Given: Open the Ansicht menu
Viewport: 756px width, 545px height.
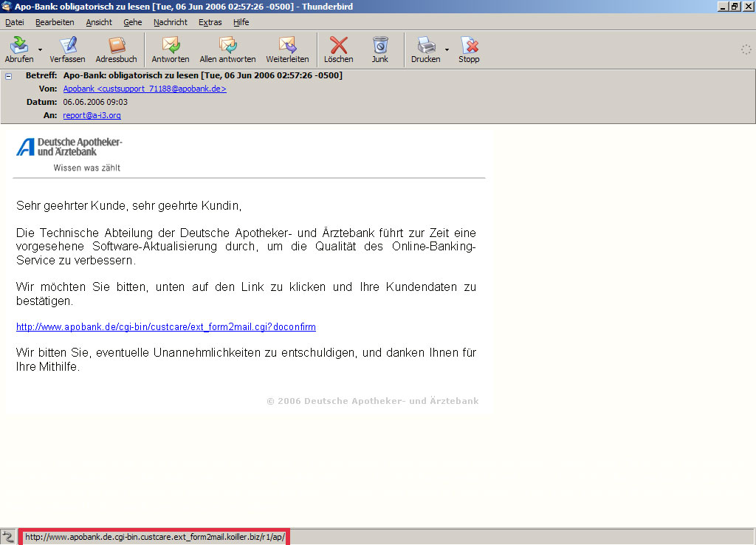Looking at the screenshot, I should 99,22.
